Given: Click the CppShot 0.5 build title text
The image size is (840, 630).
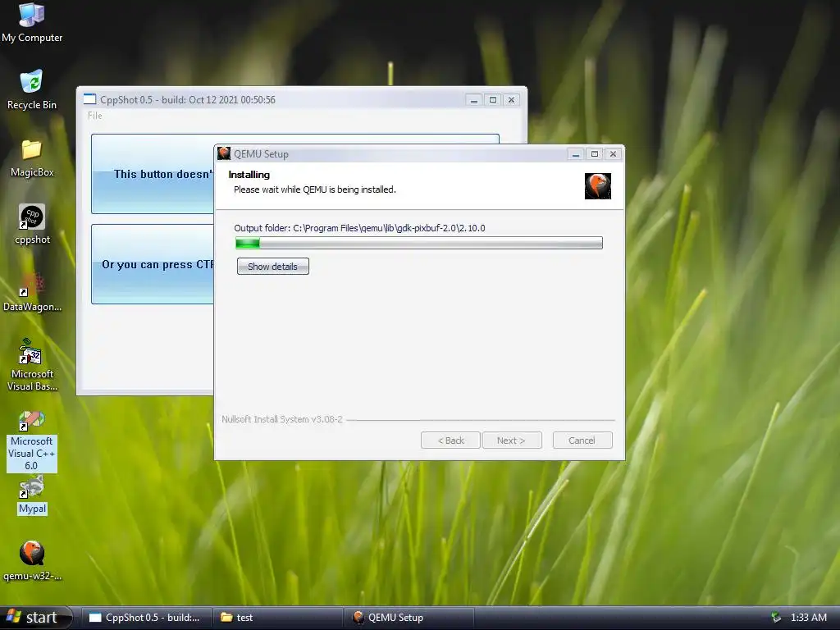Looking at the screenshot, I should point(188,99).
